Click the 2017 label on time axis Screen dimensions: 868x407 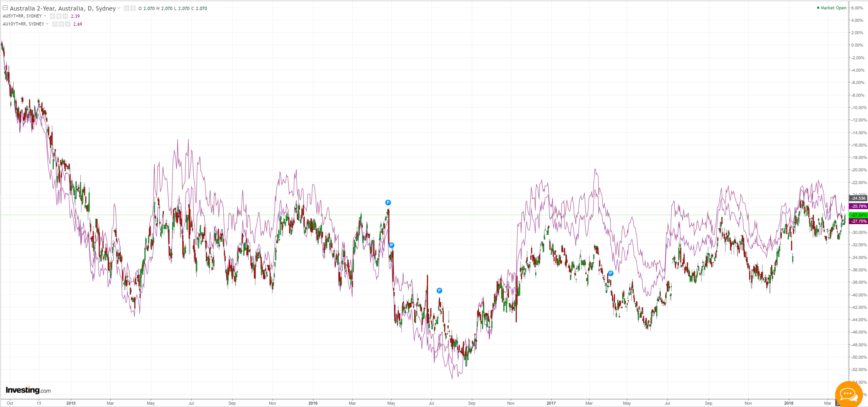551,403
